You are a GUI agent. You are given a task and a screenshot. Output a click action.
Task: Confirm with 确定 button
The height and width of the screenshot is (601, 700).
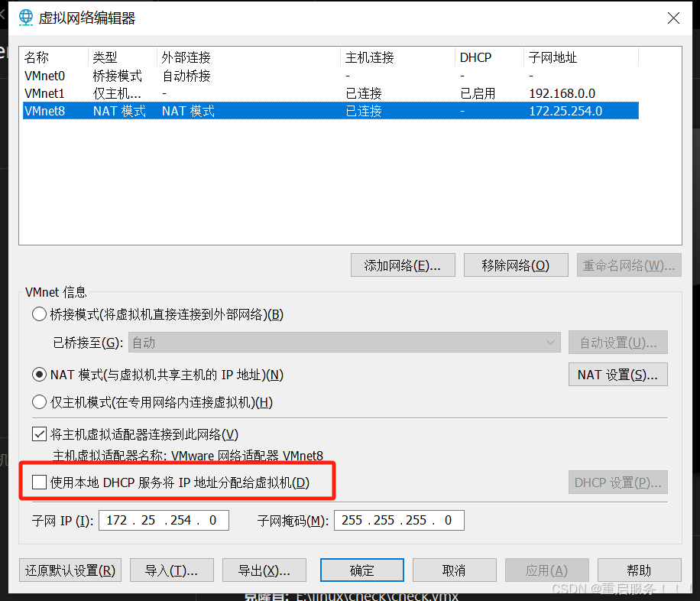361,570
